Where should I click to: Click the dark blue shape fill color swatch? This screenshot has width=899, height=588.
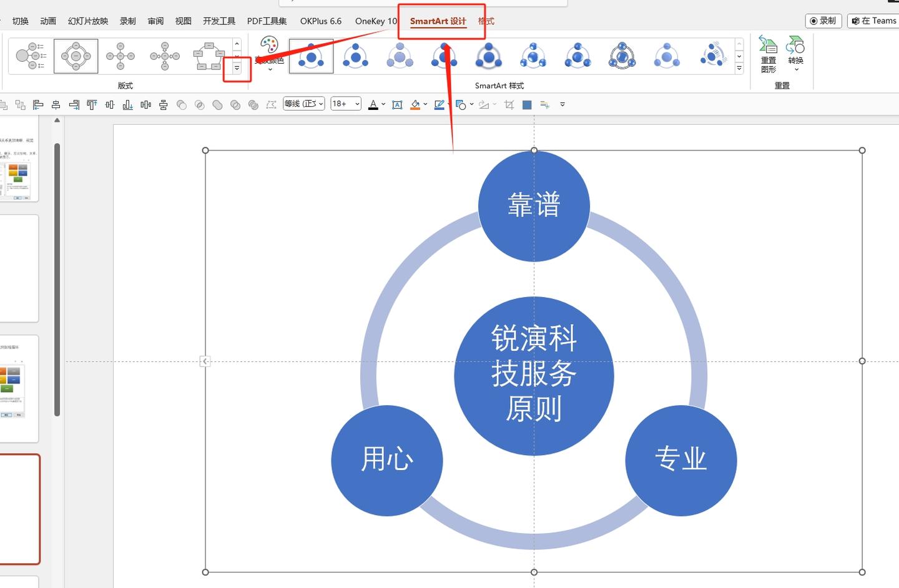coord(527,104)
